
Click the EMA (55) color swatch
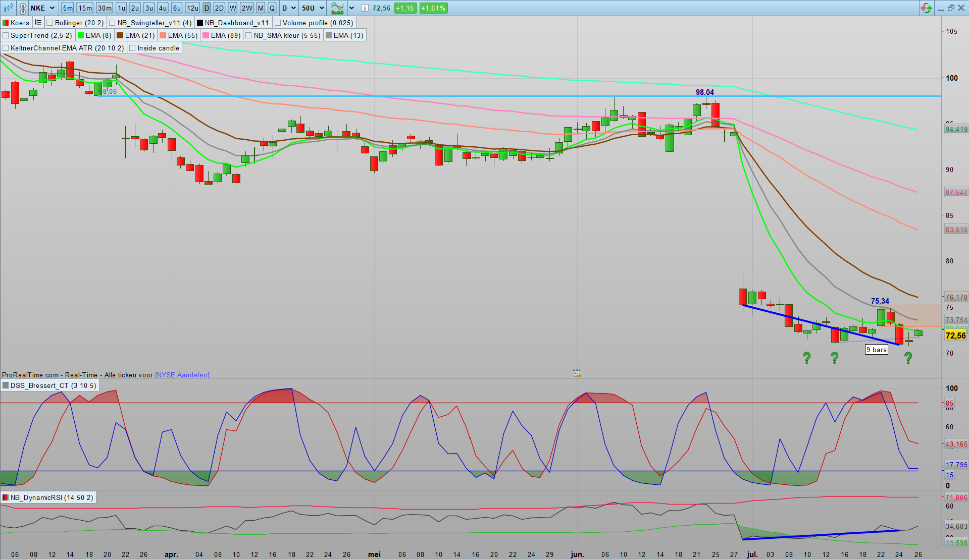[x=163, y=35]
